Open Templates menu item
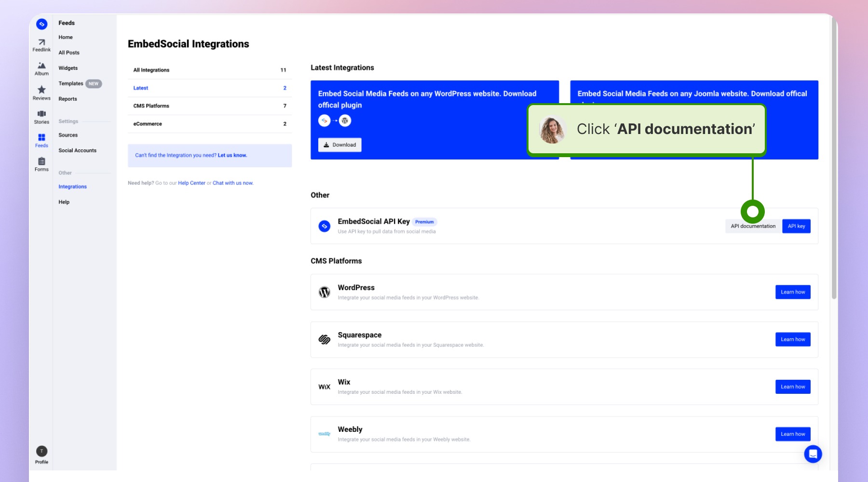Image resolution: width=868 pixels, height=482 pixels. point(71,83)
